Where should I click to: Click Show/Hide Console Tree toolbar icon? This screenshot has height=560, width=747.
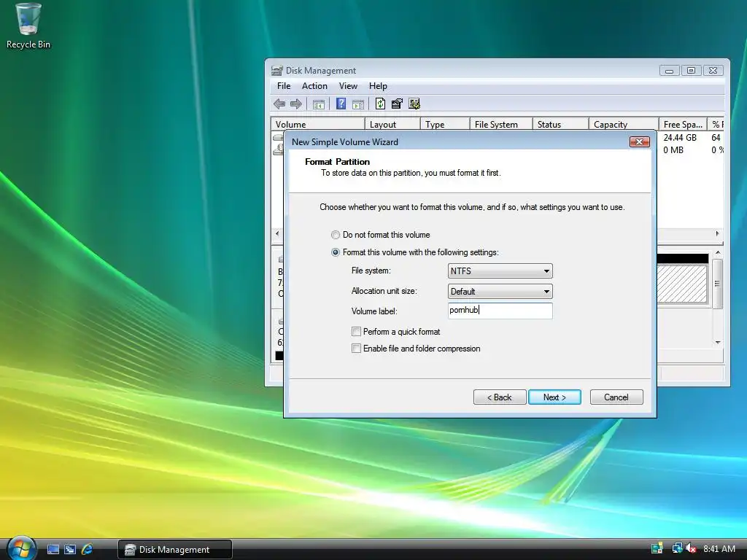(319, 104)
